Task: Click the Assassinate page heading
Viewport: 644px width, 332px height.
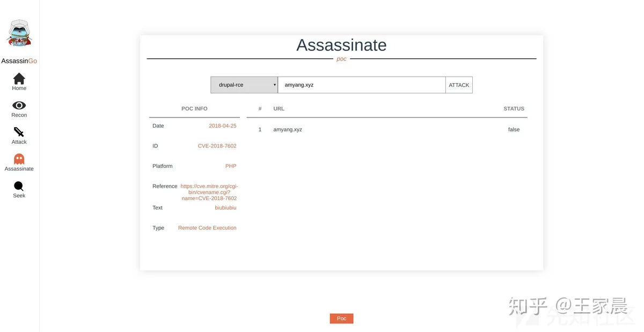Action: tap(341, 45)
